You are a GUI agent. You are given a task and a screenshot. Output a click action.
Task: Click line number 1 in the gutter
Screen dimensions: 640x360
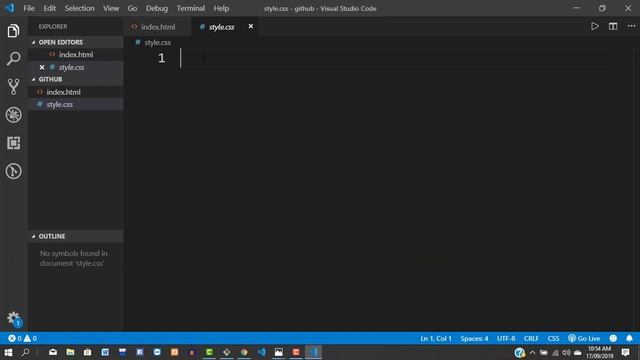click(x=162, y=58)
